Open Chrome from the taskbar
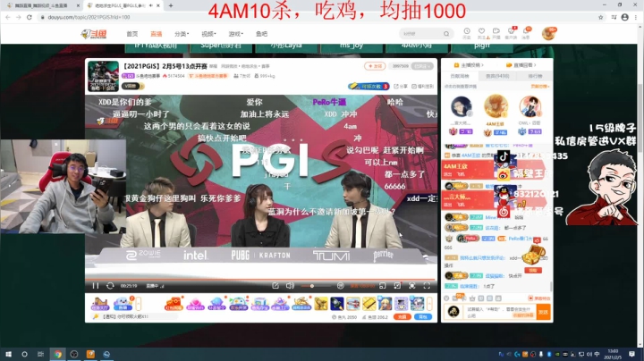The width and height of the screenshot is (644, 361). 57,354
